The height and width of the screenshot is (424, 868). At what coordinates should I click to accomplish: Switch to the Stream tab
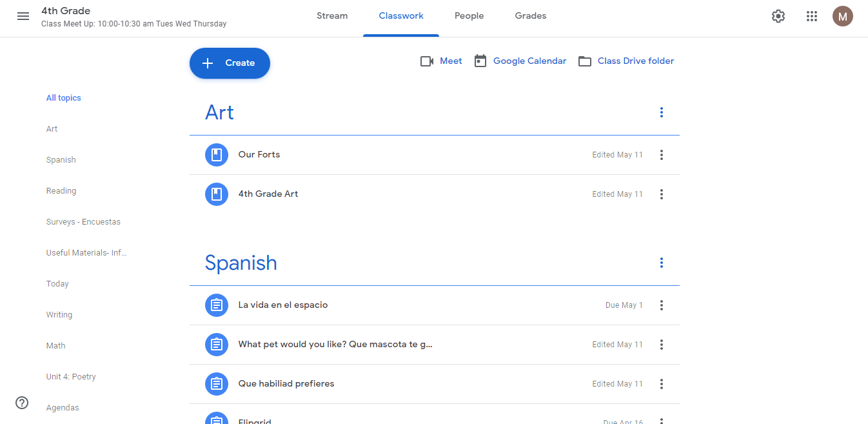[x=332, y=16]
